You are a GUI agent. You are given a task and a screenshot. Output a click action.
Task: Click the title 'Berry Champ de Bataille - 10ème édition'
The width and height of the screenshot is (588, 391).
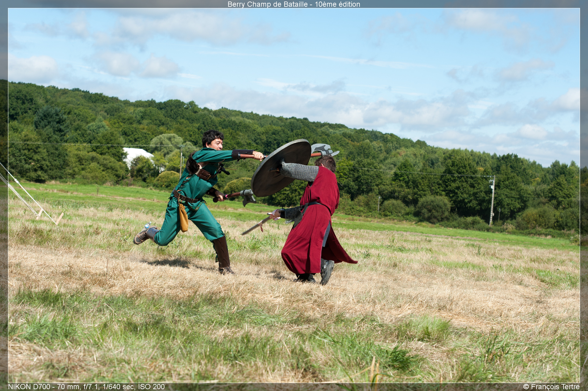(294, 4)
